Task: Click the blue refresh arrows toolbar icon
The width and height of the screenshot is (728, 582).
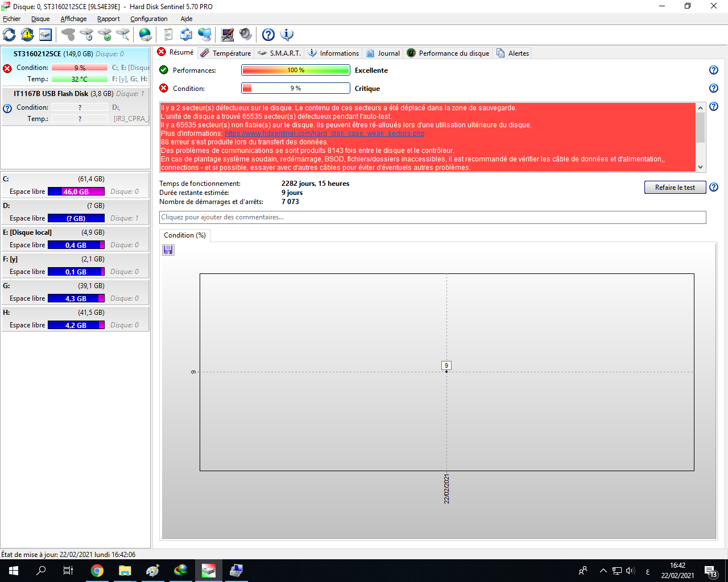Action: pos(10,35)
